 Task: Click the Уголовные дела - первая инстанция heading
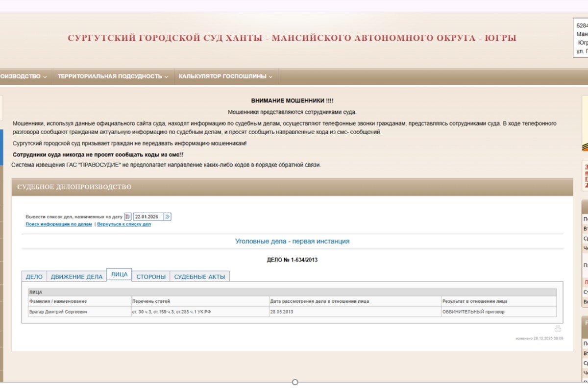(292, 241)
